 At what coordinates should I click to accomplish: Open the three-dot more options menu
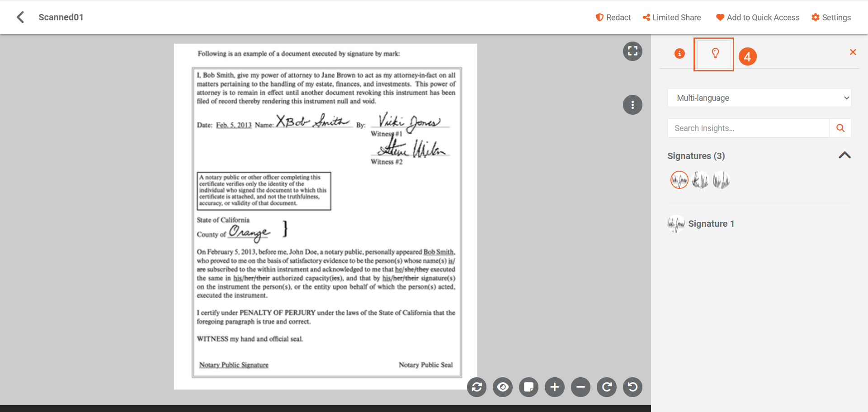tap(632, 105)
